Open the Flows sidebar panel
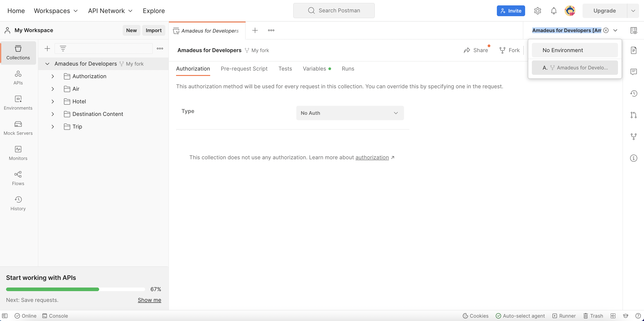 click(x=18, y=179)
